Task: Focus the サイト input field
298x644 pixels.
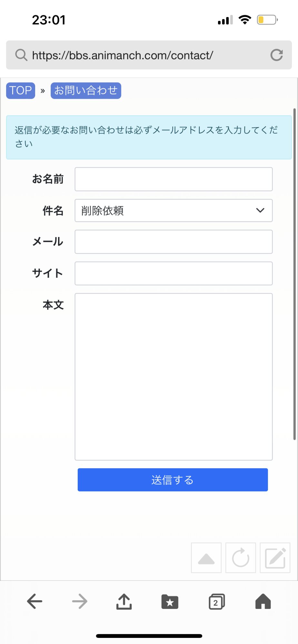Action: tap(174, 273)
